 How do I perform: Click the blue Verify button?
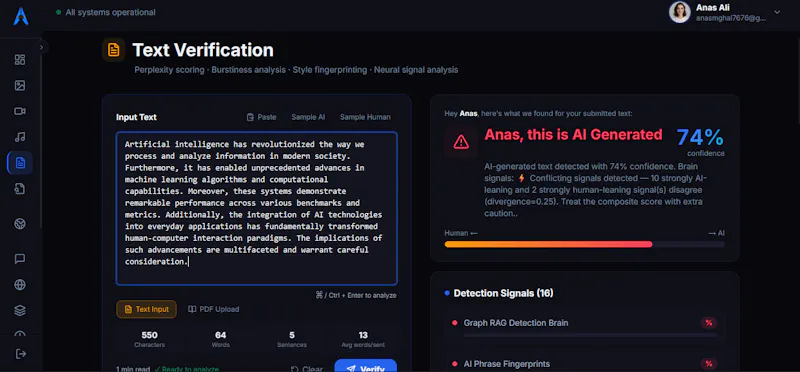(366, 366)
